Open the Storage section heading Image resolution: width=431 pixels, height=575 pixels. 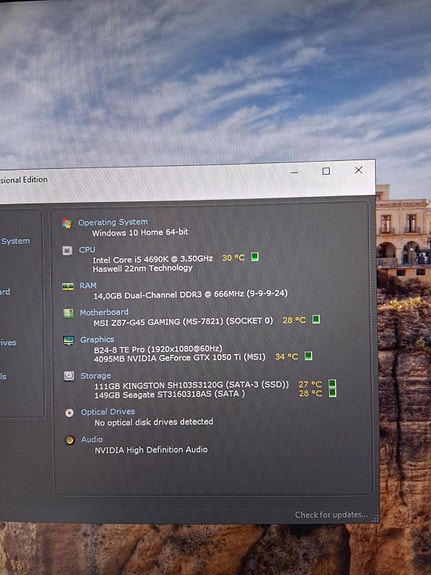coord(96,376)
